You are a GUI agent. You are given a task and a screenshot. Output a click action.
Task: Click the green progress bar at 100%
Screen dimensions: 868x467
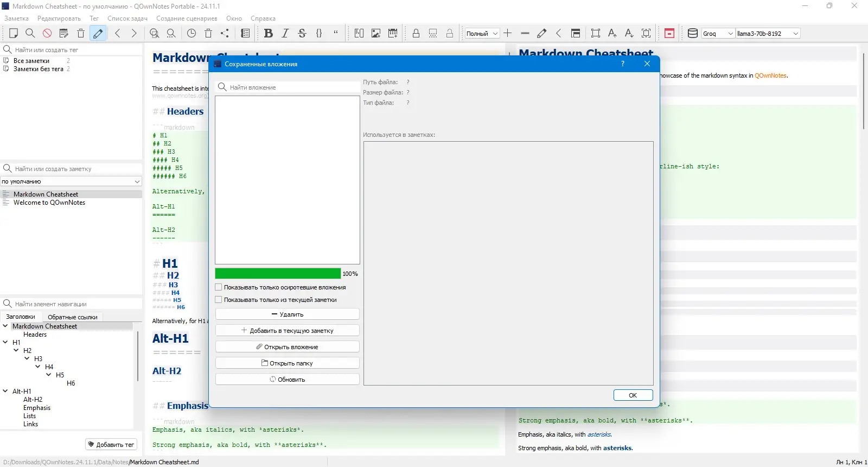pyautogui.click(x=278, y=274)
